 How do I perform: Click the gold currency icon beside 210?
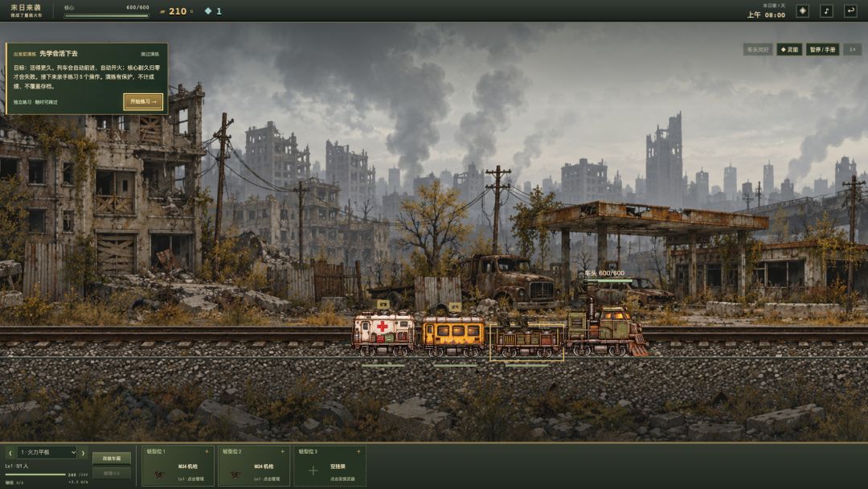click(x=162, y=11)
